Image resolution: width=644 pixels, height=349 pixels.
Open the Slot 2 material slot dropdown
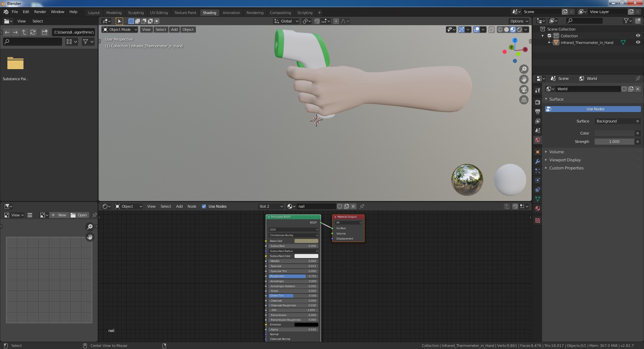(271, 206)
